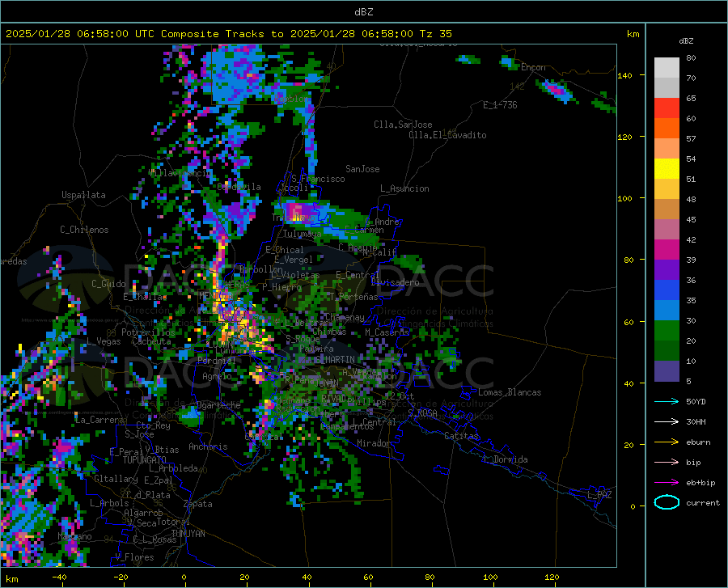Image resolution: width=728 pixels, height=588 pixels.
Task: Pick the slate 10 dBZ bottom swatch
Action: tap(667, 371)
